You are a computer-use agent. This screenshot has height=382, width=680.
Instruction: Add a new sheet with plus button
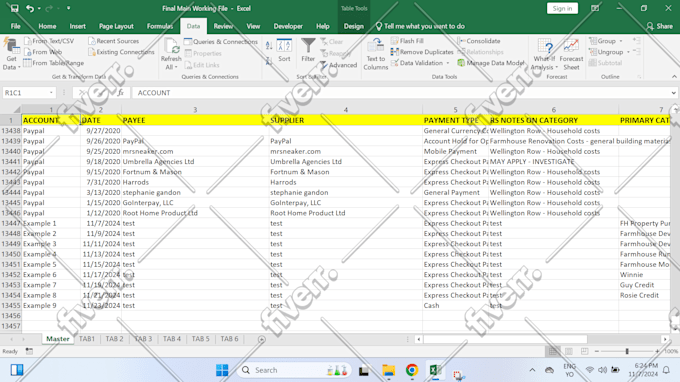coord(262,339)
